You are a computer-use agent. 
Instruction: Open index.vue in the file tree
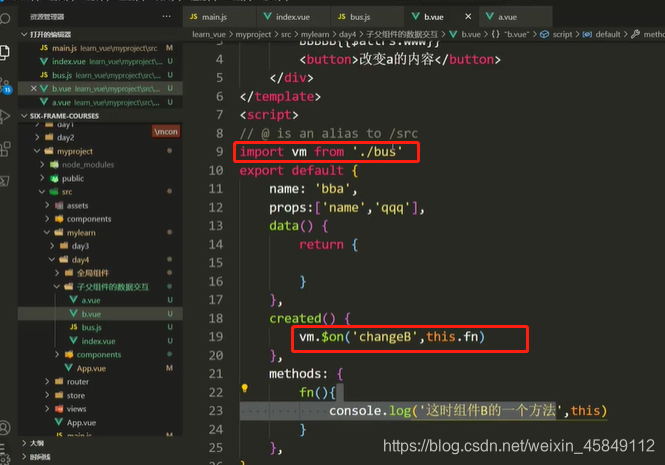[100, 341]
